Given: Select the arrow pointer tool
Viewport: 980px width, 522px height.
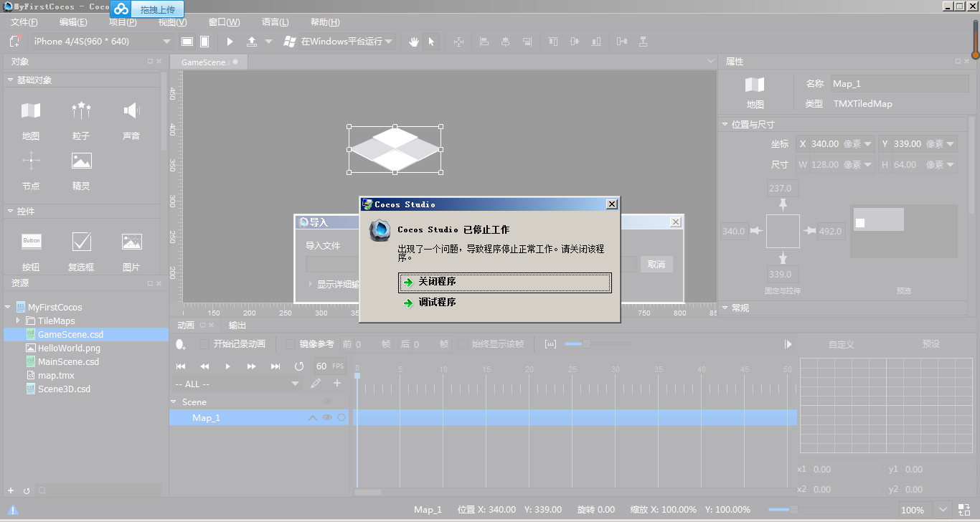Looking at the screenshot, I should 431,42.
